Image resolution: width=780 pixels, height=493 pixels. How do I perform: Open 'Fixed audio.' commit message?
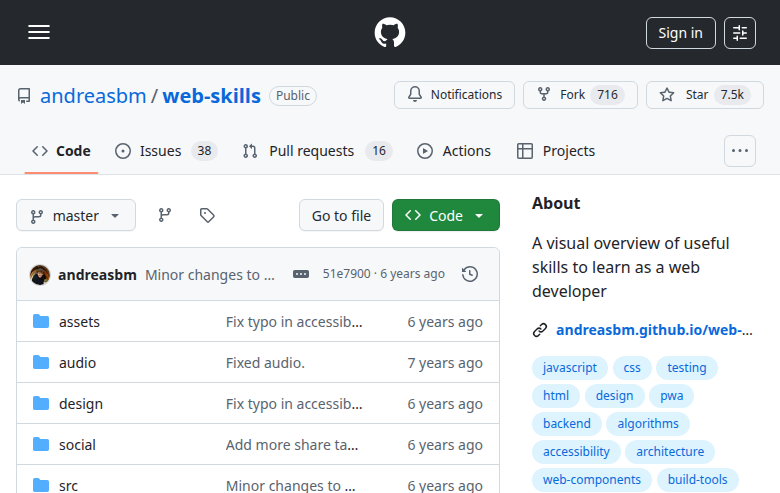tap(265, 363)
